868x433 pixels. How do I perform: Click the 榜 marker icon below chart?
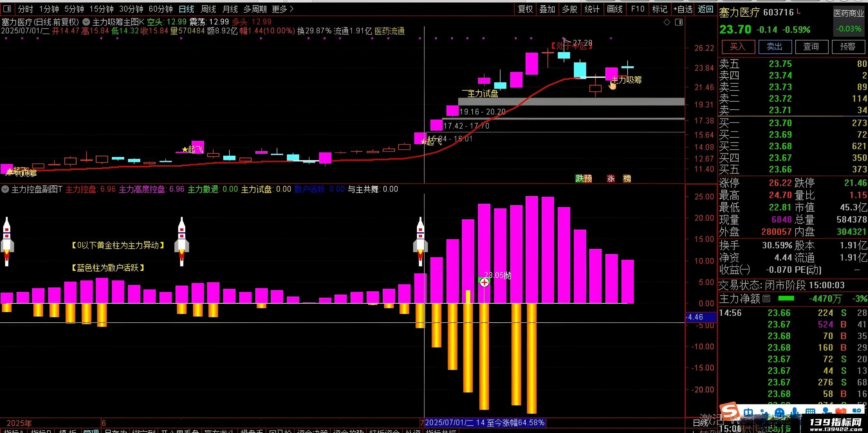pos(627,179)
